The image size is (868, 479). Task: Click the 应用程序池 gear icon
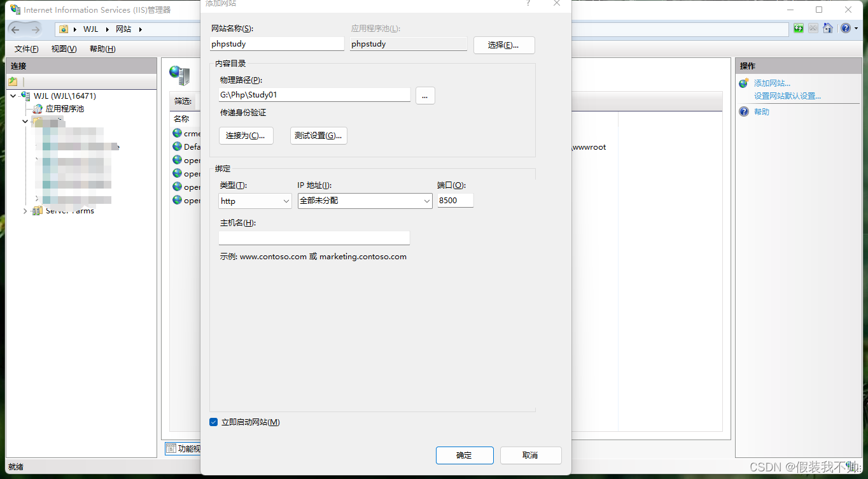pos(38,109)
